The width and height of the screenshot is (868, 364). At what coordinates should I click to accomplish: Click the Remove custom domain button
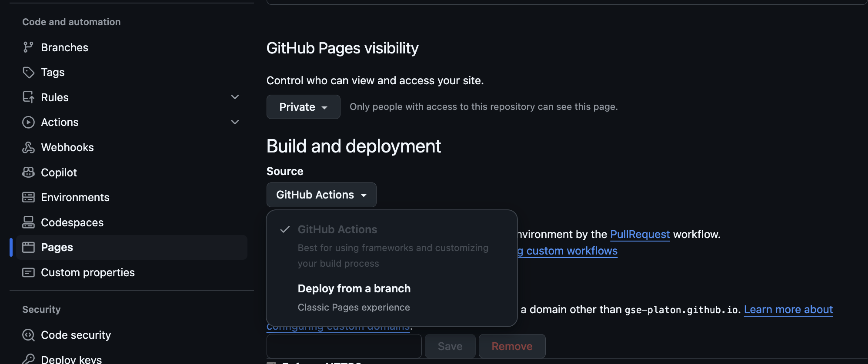512,346
